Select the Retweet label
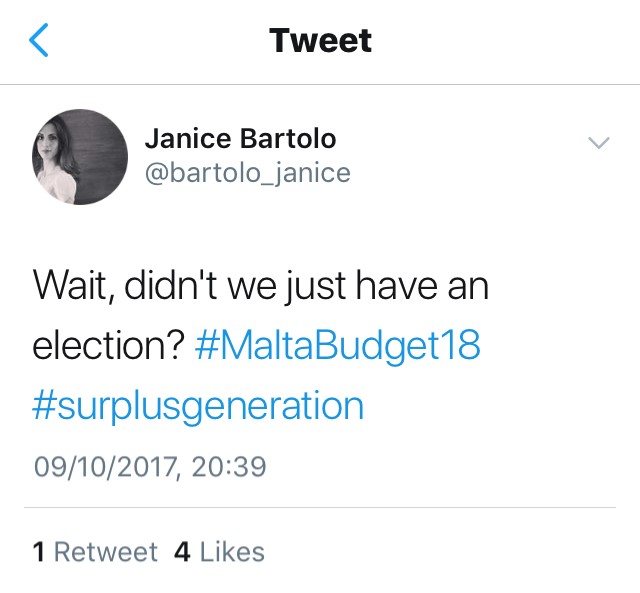 click(x=105, y=552)
